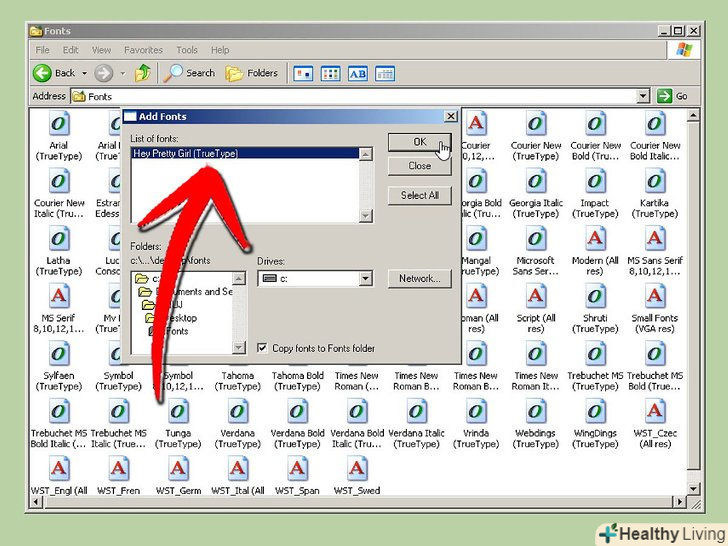Screen dimensions: 728x546
Task: Open the Forward button history dropdown
Action: (x=123, y=73)
